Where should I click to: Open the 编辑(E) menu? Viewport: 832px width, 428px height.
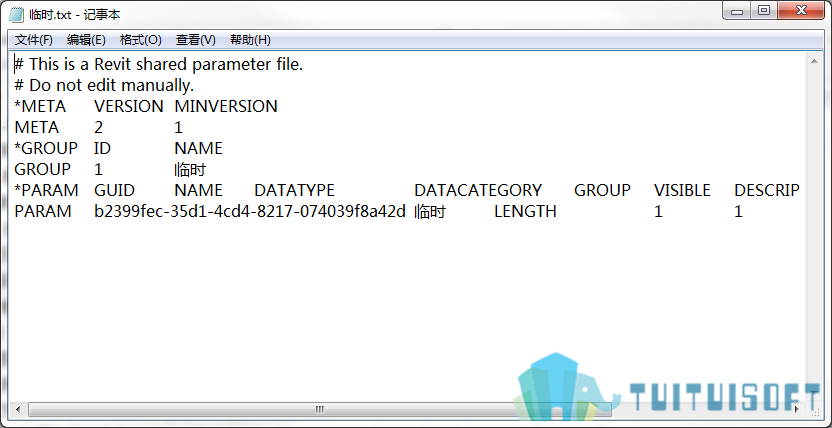(86, 40)
